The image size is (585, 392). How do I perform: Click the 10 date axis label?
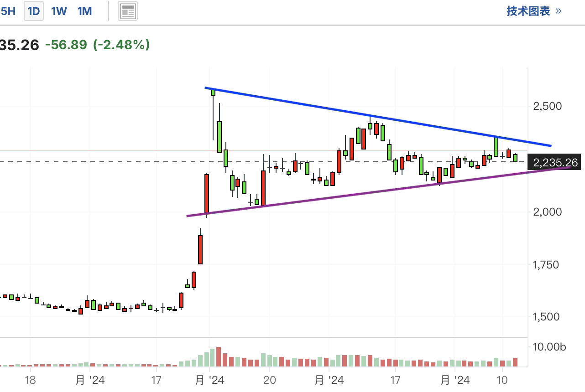502,380
